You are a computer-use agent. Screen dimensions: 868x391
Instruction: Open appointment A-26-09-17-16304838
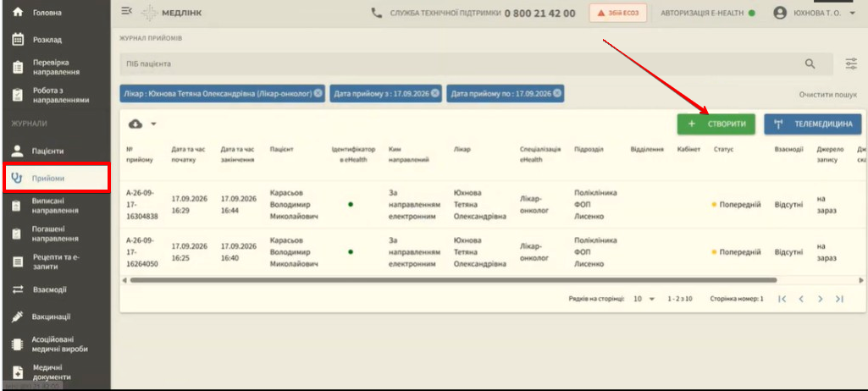click(142, 205)
